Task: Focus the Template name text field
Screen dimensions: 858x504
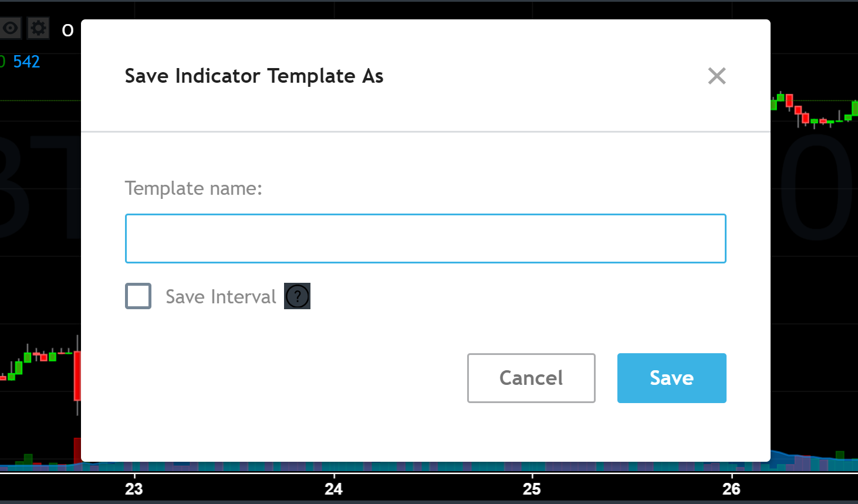Action: [x=425, y=238]
